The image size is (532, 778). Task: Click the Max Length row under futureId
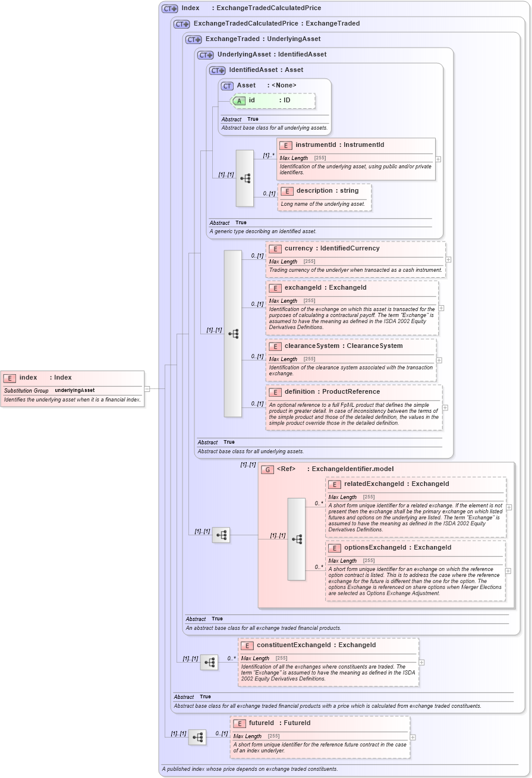point(320,736)
